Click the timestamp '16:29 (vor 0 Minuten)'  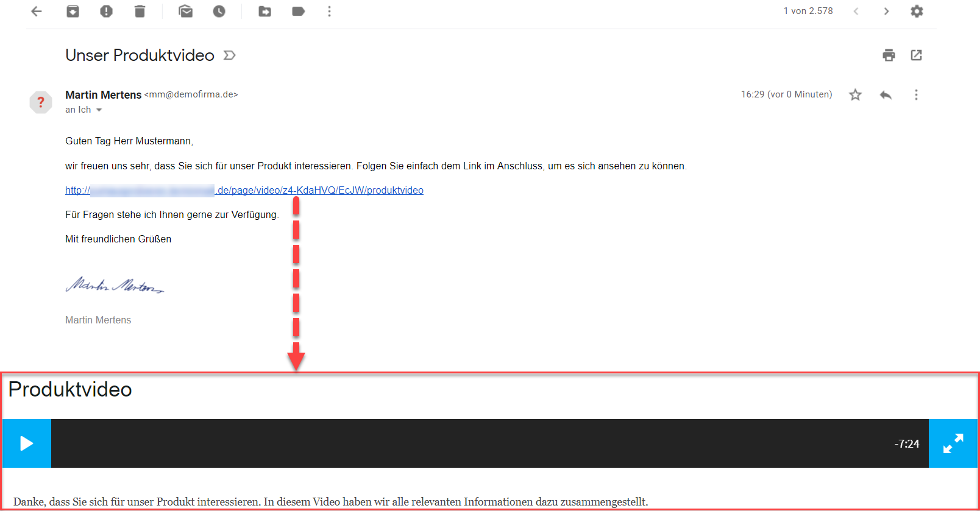click(x=786, y=94)
